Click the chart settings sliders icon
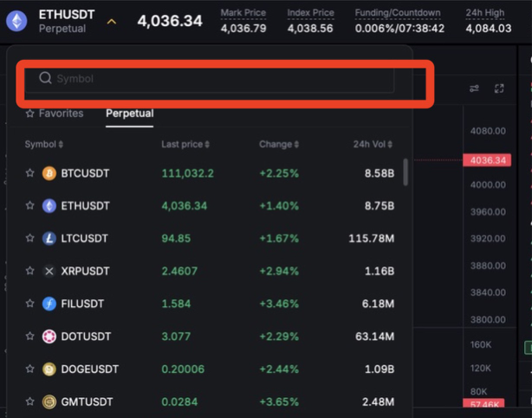The height and width of the screenshot is (418, 532). click(x=474, y=88)
